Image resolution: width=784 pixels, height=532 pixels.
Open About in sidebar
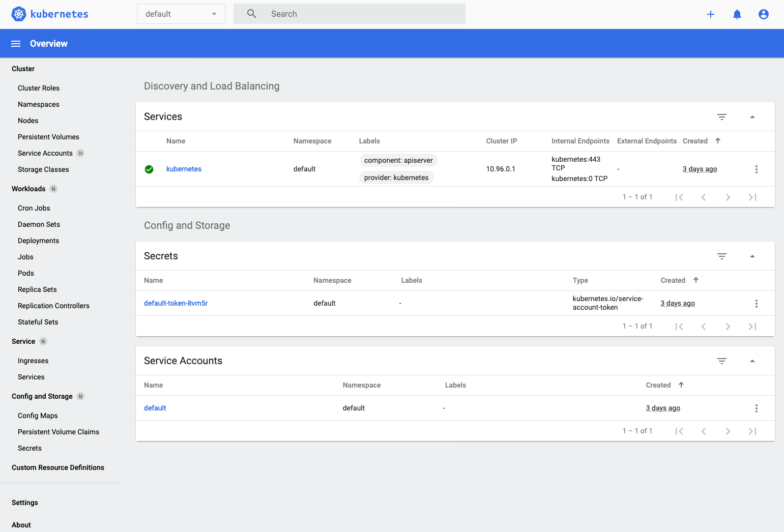21,525
